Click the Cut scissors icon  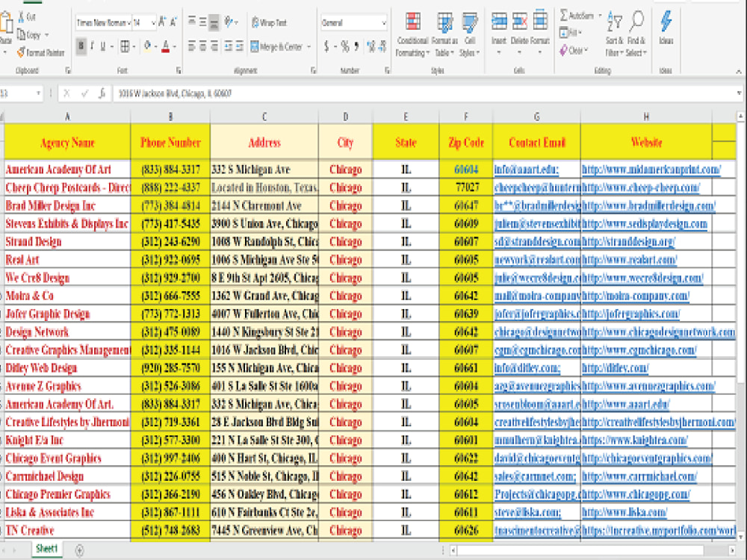[21, 17]
